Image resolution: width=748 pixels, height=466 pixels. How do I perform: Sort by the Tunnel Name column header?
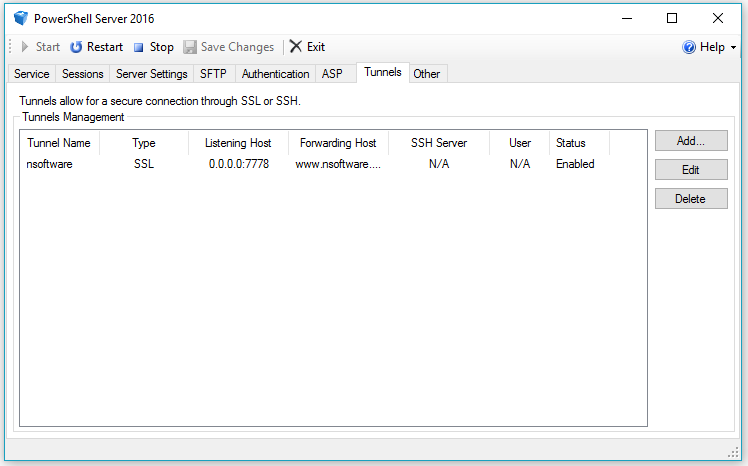tap(59, 143)
